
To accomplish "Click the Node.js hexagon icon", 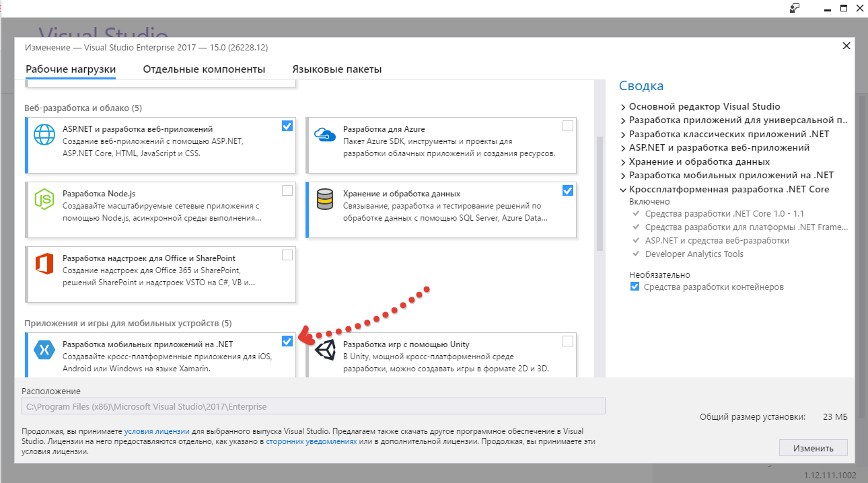I will point(44,199).
